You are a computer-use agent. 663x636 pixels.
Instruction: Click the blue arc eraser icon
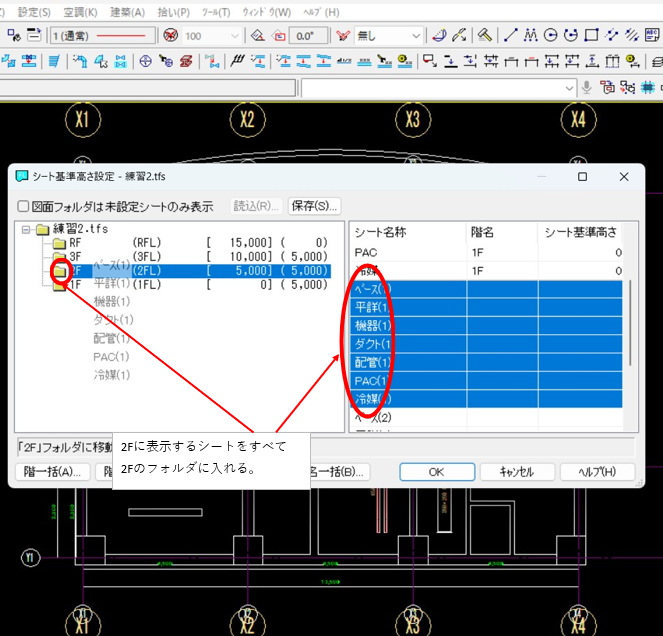point(439,35)
